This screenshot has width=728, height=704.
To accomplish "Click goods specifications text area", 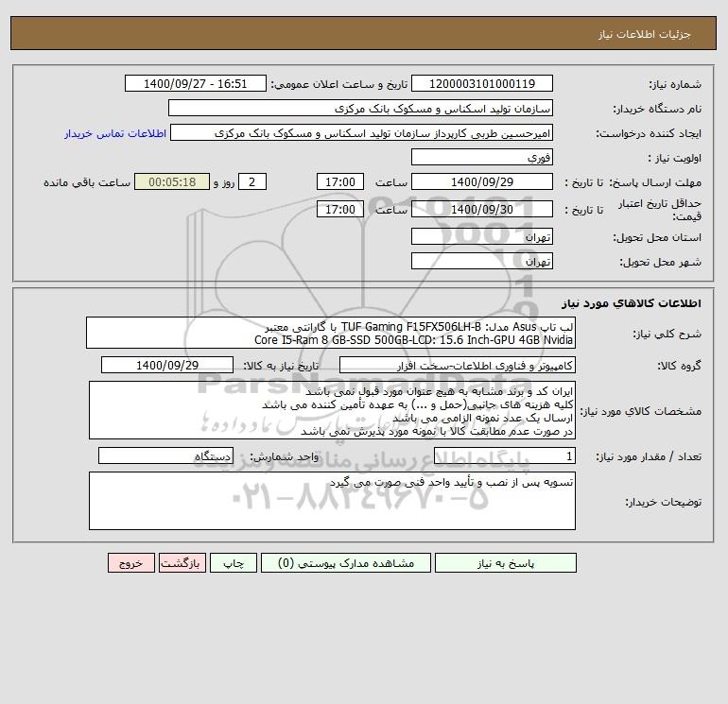I will (x=332, y=410).
